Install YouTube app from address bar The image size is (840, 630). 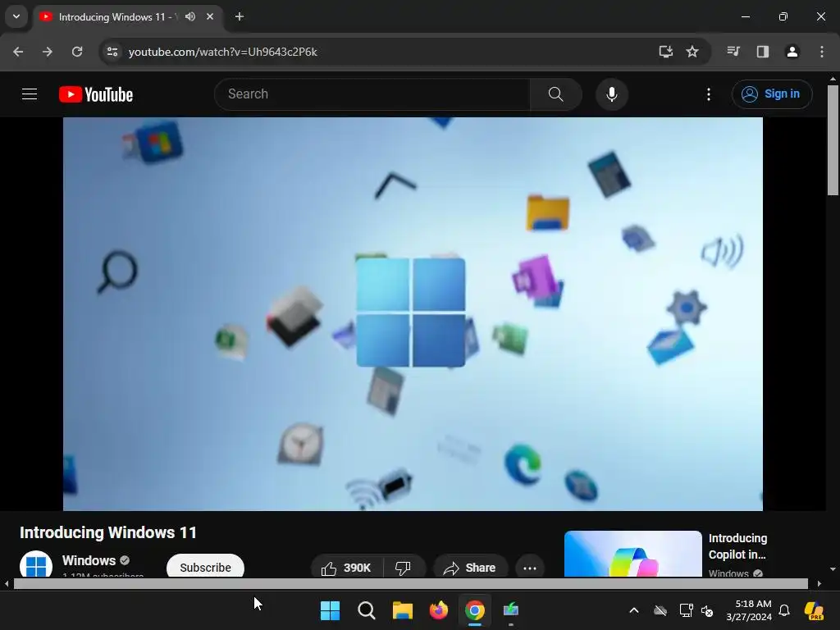(665, 52)
